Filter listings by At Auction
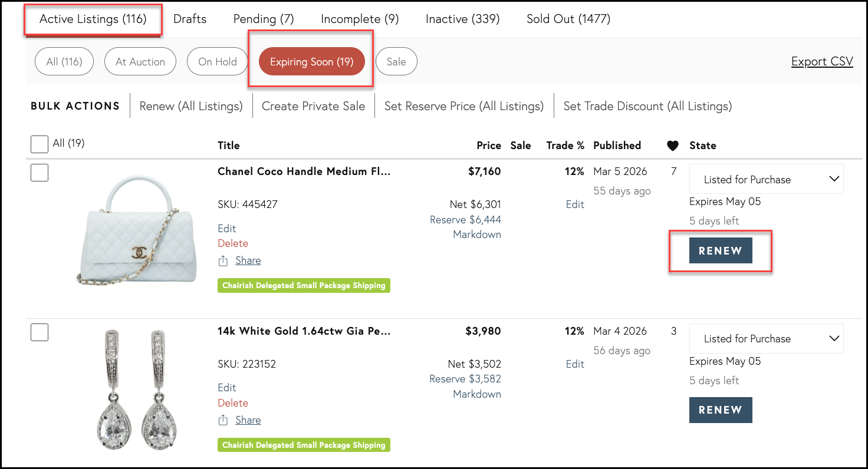 coord(140,62)
